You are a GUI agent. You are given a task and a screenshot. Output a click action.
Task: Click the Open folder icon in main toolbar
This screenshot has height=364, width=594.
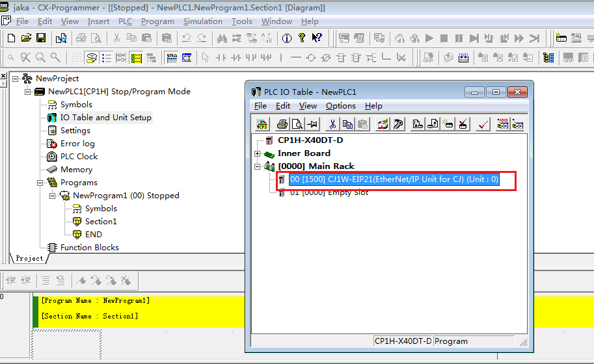(26, 38)
